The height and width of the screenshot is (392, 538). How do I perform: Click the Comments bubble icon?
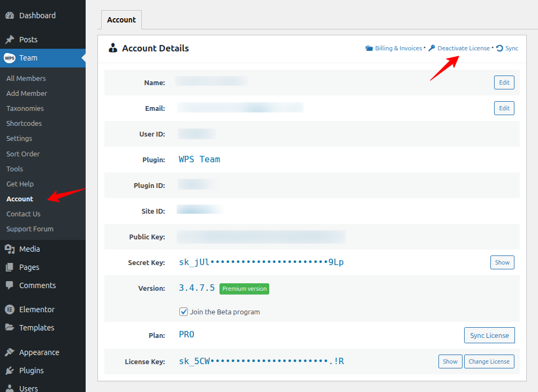point(10,285)
